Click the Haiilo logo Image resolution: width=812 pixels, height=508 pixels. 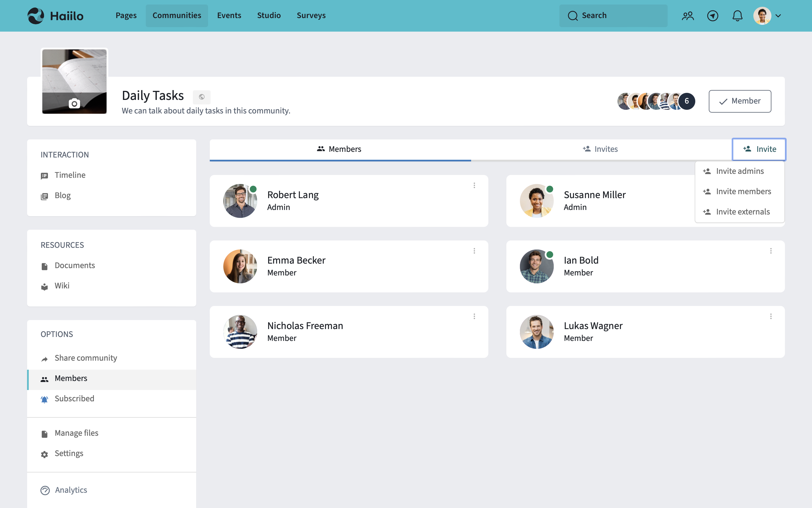pyautogui.click(x=55, y=16)
